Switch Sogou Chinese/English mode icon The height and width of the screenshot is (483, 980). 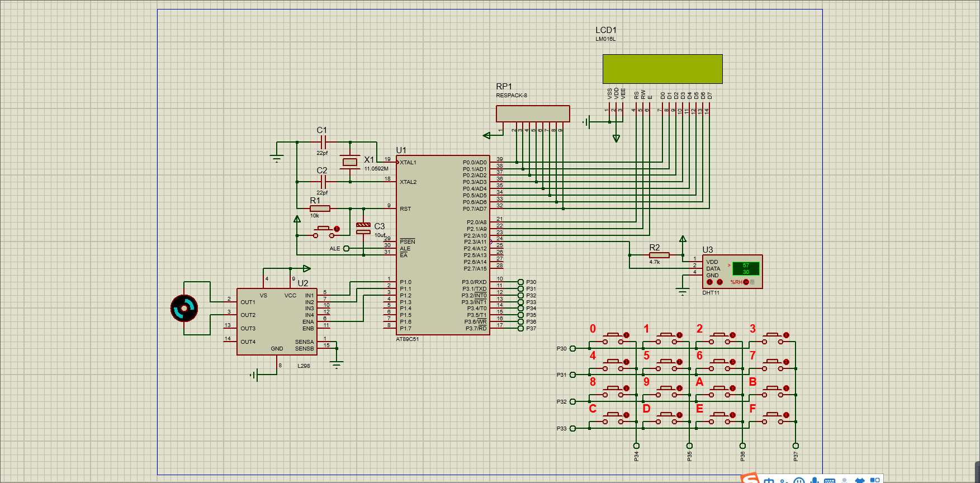point(770,480)
